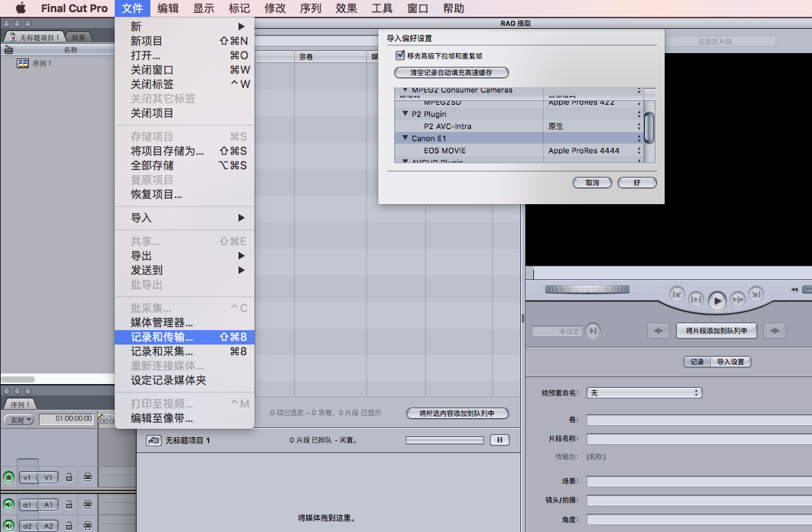
Task: Lock the A2 audio track
Action: pos(69,526)
